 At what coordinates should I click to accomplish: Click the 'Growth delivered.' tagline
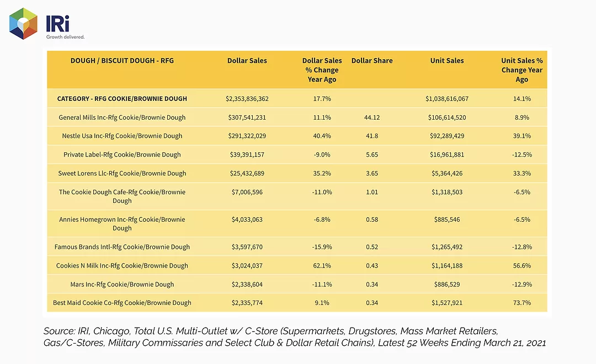65,37
